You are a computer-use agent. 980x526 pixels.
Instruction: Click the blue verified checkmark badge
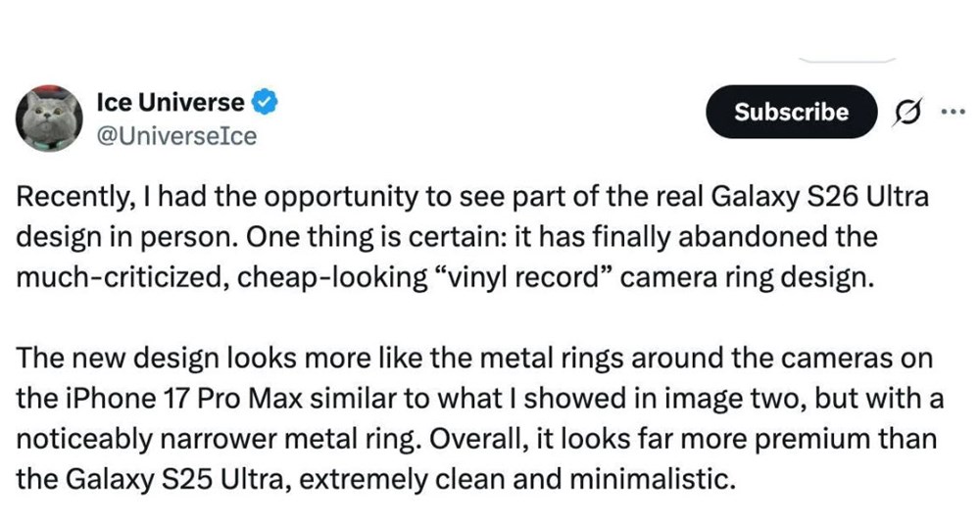267,100
